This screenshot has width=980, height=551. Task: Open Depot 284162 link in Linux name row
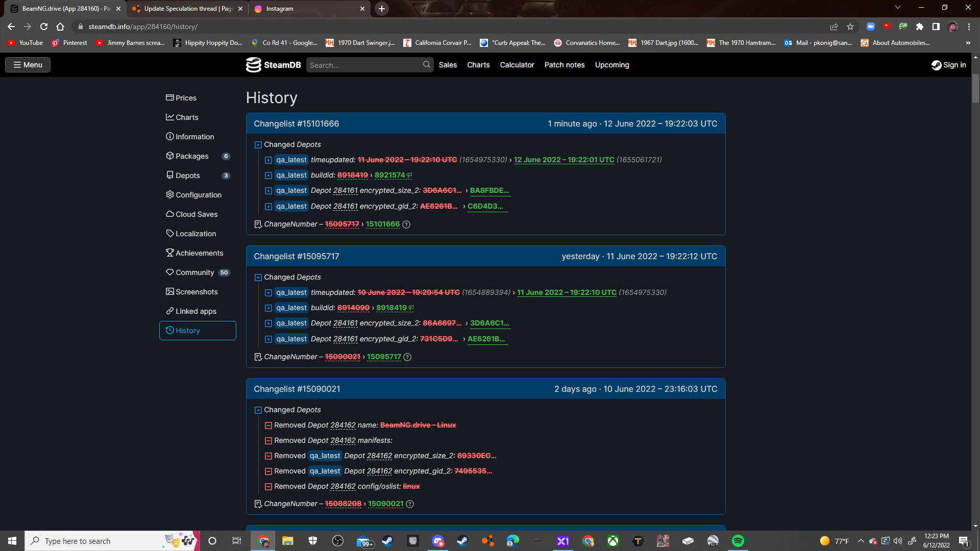coord(343,425)
